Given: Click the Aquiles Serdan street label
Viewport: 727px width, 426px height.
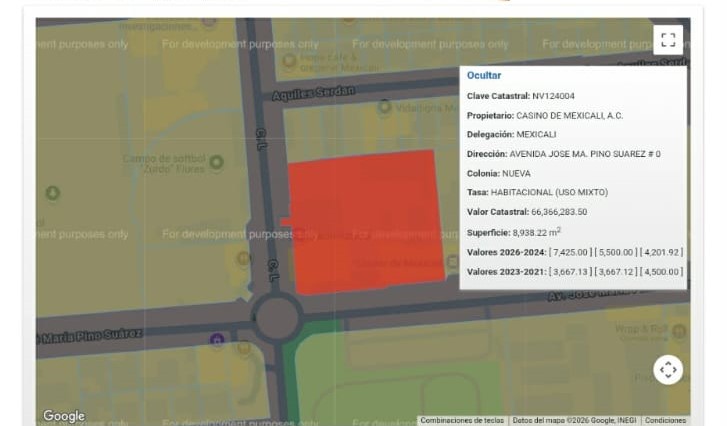Looking at the screenshot, I should pos(313,93).
